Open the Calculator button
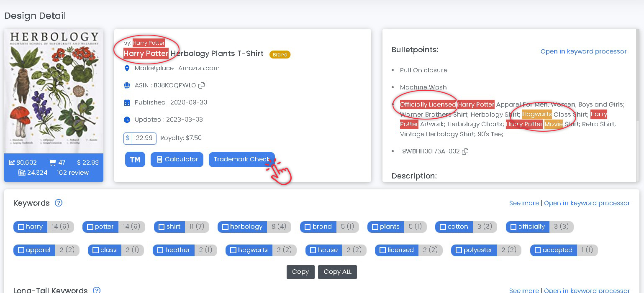Image resolution: width=644 pixels, height=293 pixels. (177, 160)
